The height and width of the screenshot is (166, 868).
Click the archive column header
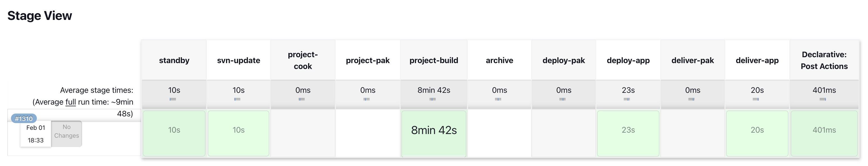tap(499, 61)
